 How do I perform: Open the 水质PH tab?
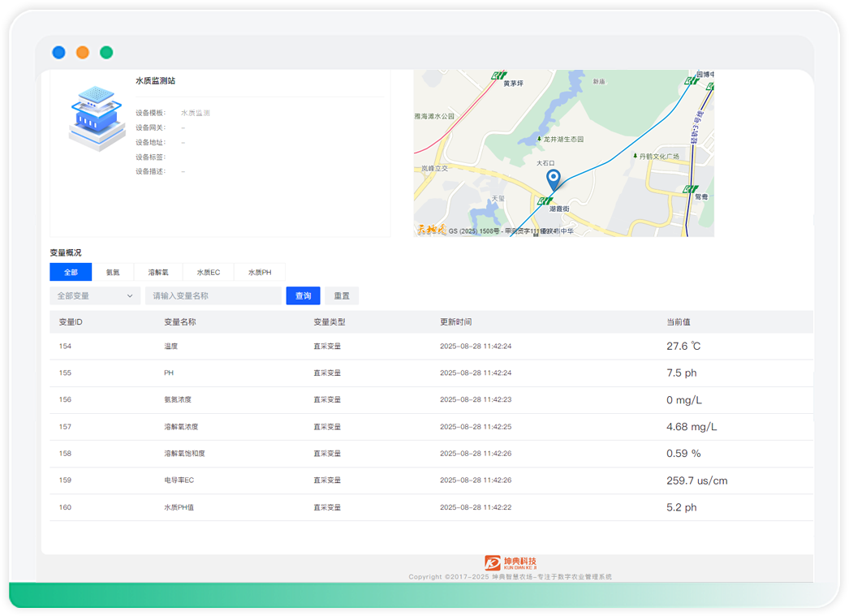coord(260,273)
